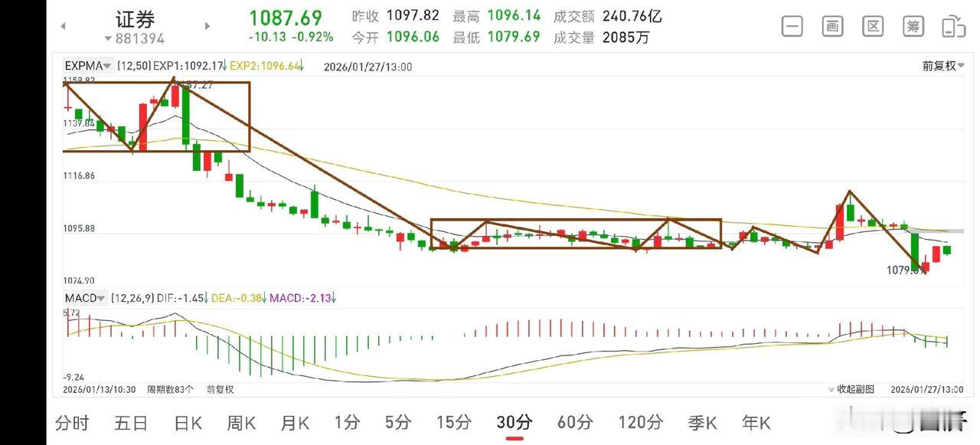Viewport: 980px width, 445px height.
Task: Switch to the 年K tab
Action: coord(756,422)
